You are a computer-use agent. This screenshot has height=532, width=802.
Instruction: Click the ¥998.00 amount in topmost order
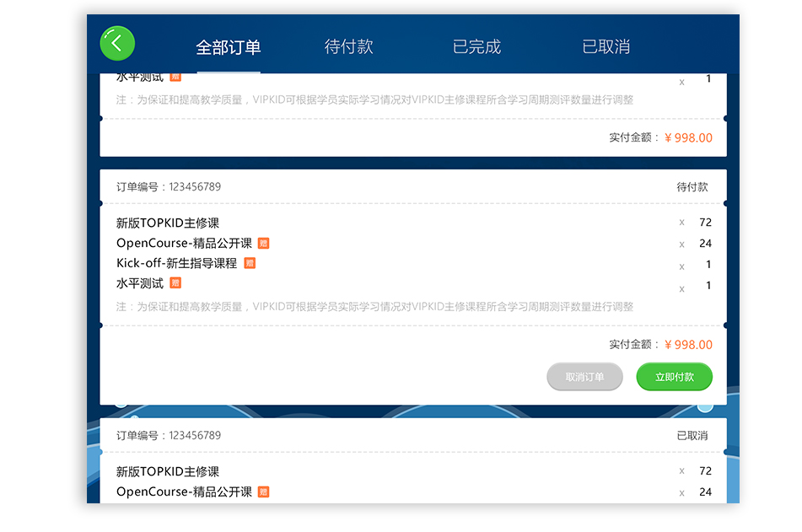(x=688, y=138)
